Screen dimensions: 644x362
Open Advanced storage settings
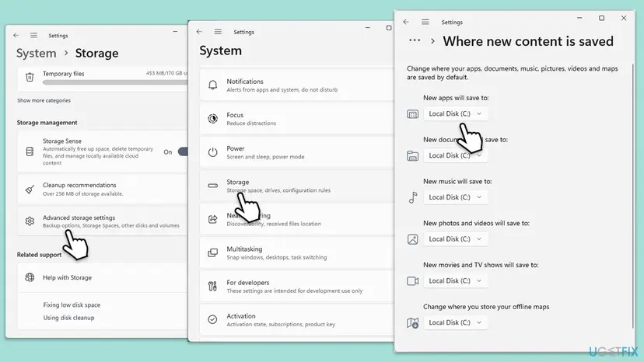102,221
